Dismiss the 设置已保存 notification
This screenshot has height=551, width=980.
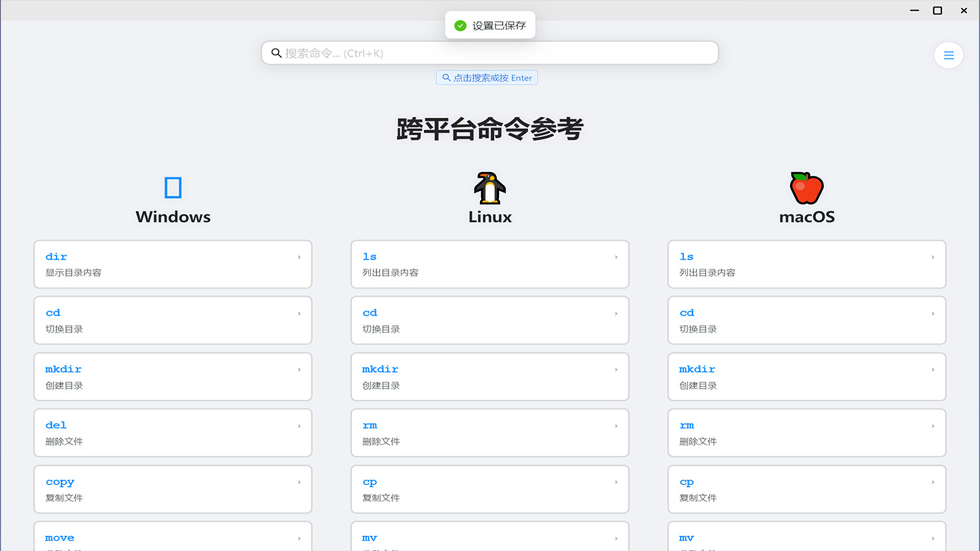click(x=490, y=25)
